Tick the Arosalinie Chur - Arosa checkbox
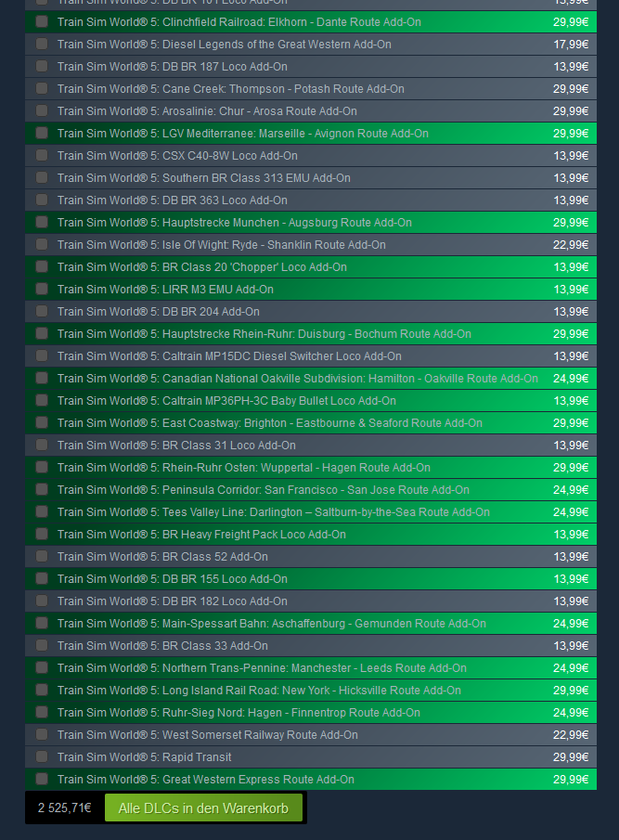The width and height of the screenshot is (619, 840). click(42, 110)
